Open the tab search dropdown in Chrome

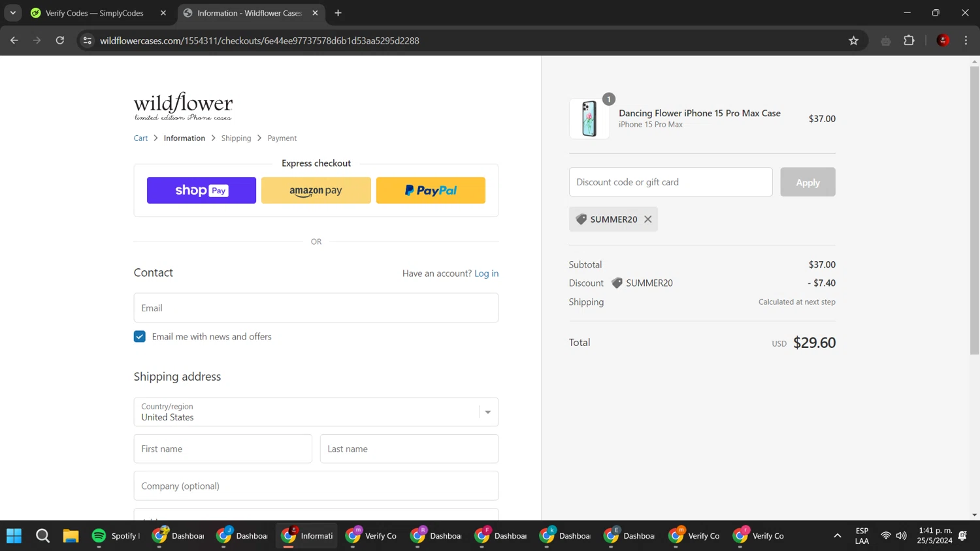[x=13, y=13]
